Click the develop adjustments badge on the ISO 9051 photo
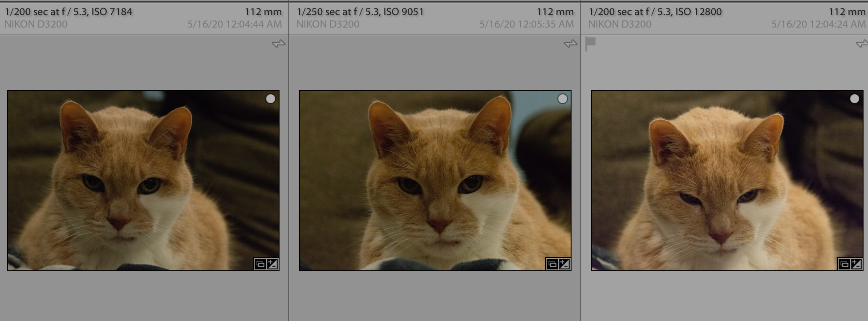The width and height of the screenshot is (868, 321). point(564,265)
